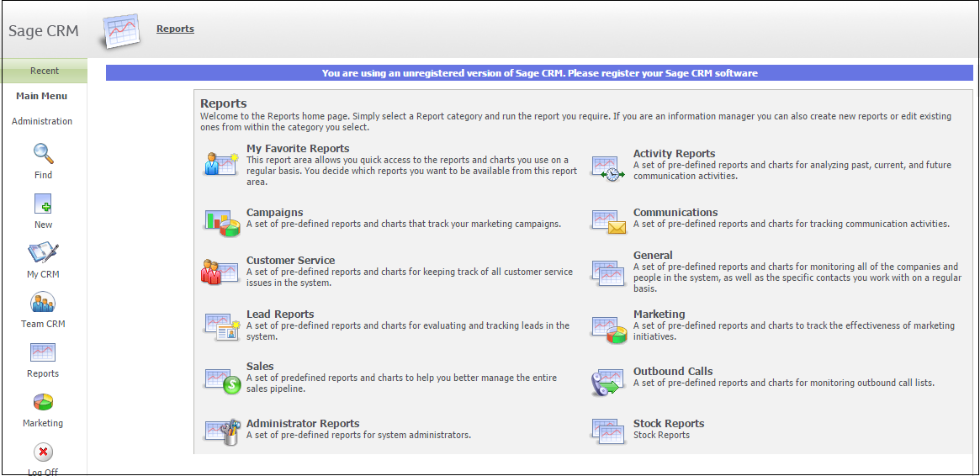Image resolution: width=980 pixels, height=476 pixels.
Task: Click the Customer Service people icon
Action: [221, 271]
